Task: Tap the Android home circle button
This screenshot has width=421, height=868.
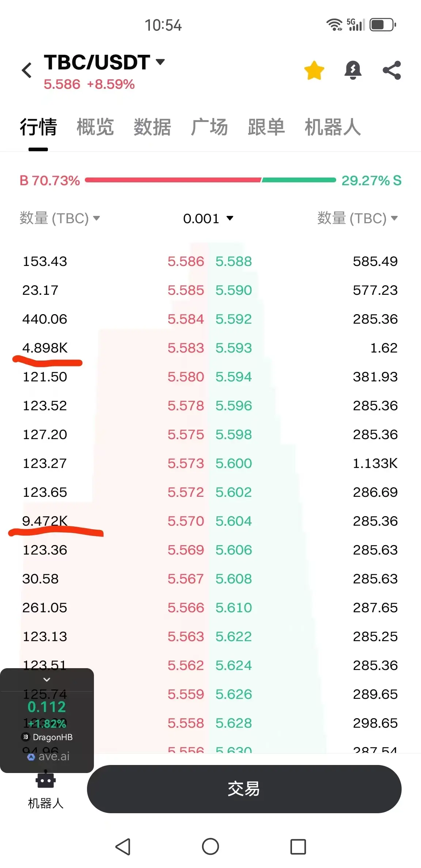Action: tap(210, 846)
